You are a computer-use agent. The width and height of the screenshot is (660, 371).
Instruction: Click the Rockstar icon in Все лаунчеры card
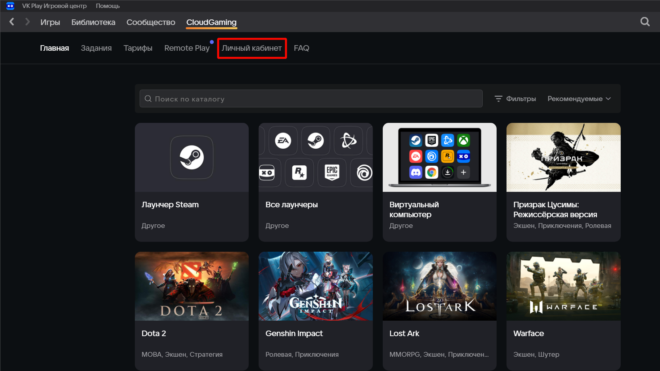click(x=299, y=172)
